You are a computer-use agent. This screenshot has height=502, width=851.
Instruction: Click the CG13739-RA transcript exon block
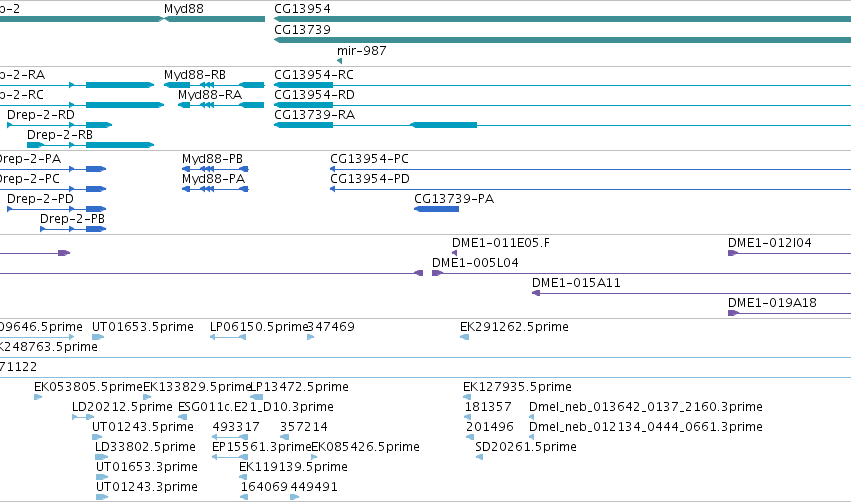(443, 125)
